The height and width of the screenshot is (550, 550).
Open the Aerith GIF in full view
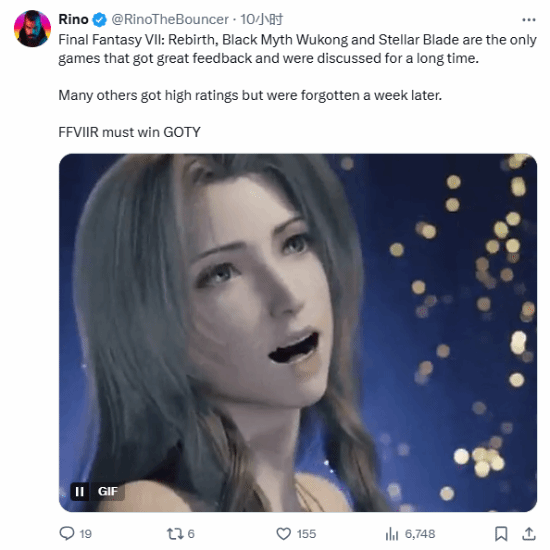point(298,333)
